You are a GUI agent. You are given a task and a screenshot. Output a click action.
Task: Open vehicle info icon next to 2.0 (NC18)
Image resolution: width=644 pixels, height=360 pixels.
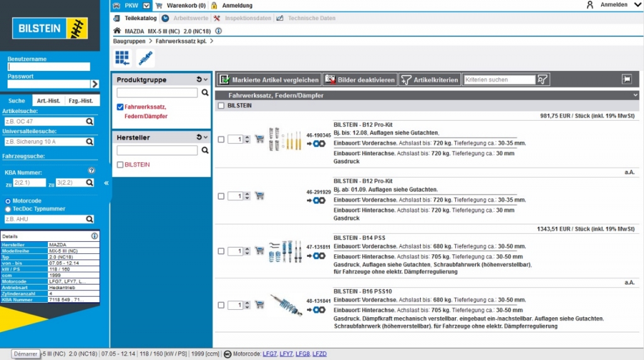pos(218,31)
